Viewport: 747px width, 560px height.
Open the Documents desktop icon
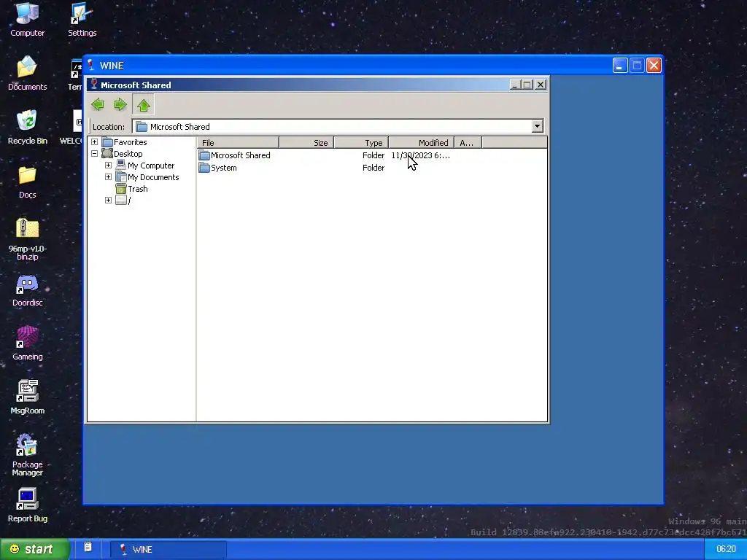click(27, 74)
